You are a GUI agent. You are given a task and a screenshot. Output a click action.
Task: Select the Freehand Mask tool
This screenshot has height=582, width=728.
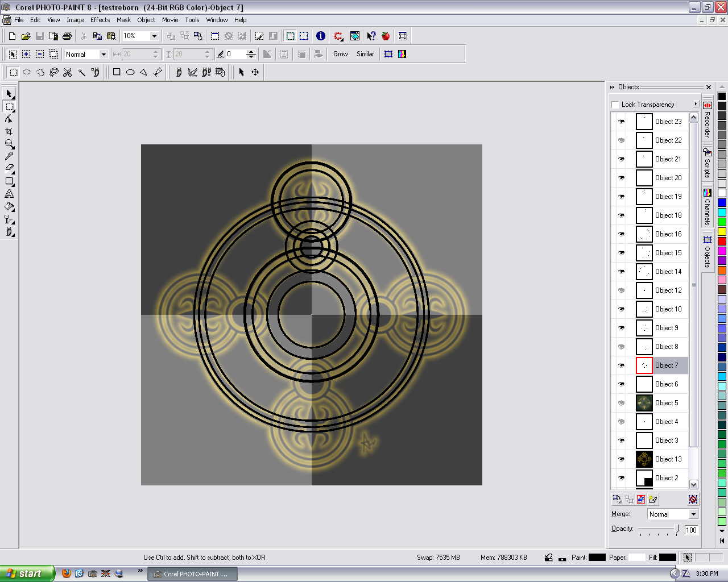click(40, 72)
